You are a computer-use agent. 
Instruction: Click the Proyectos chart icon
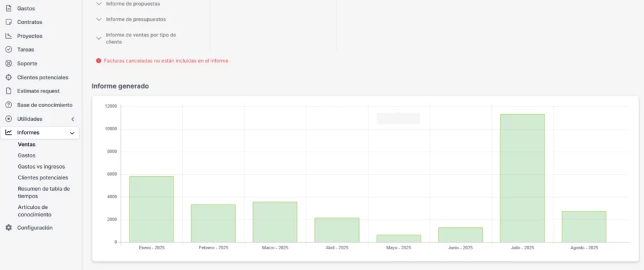tap(9, 36)
